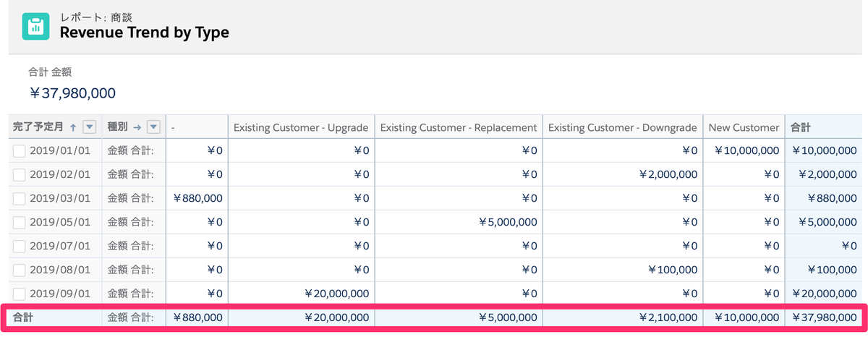868x350 pixels.
Task: Open the 完了予定月 column dropdown menu
Action: 89,127
